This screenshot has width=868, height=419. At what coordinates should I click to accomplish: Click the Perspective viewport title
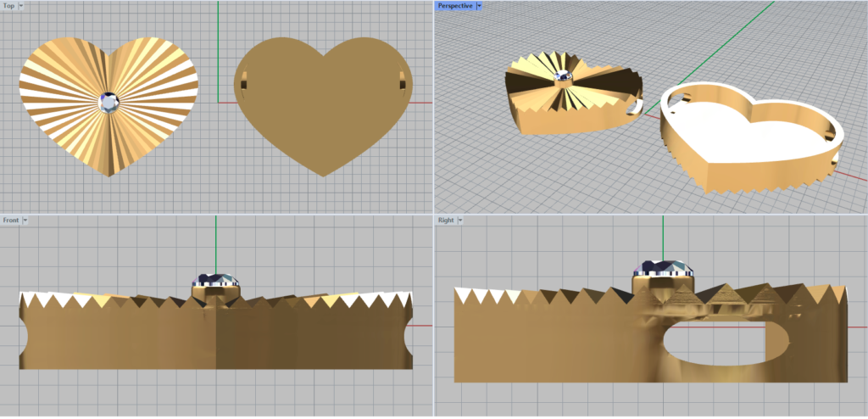point(455,5)
